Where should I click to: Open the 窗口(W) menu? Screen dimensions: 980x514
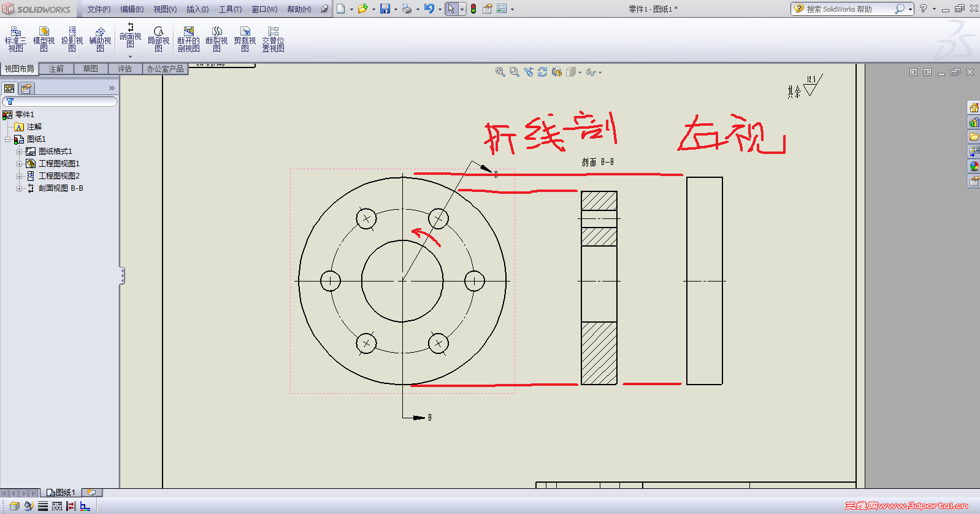click(x=264, y=9)
